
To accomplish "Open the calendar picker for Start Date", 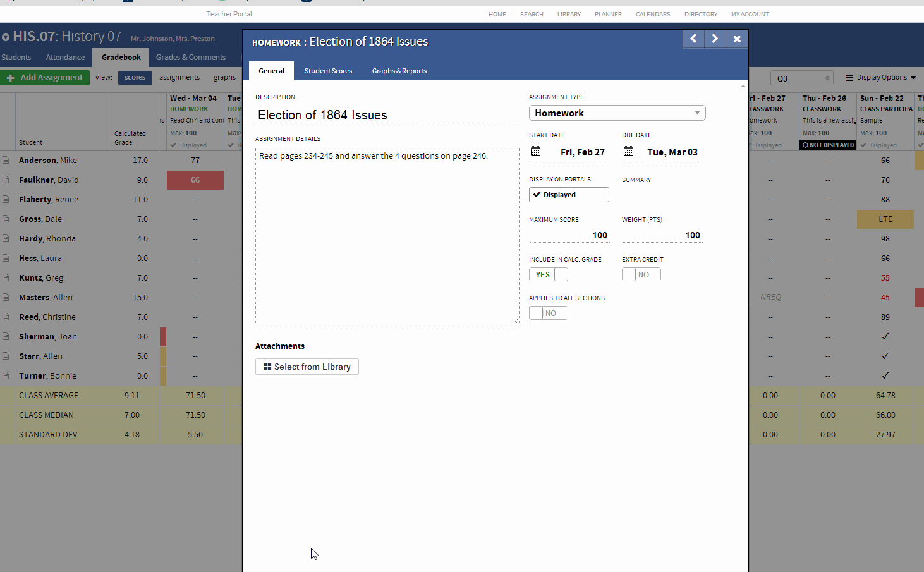I will point(536,151).
